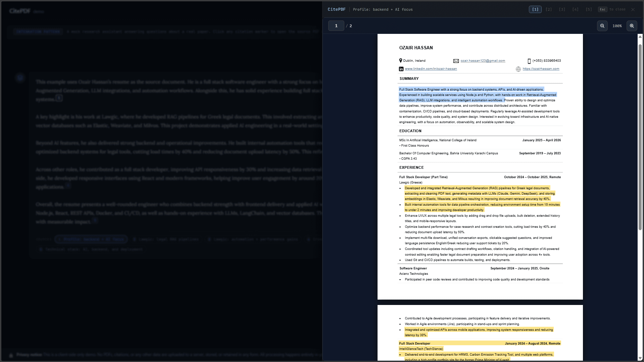
Task: Click the phone icon beside the number
Action: [529, 61]
